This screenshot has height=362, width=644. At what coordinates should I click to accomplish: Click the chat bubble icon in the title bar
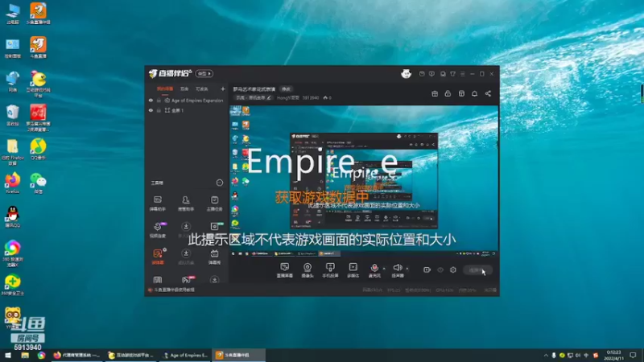point(443,74)
